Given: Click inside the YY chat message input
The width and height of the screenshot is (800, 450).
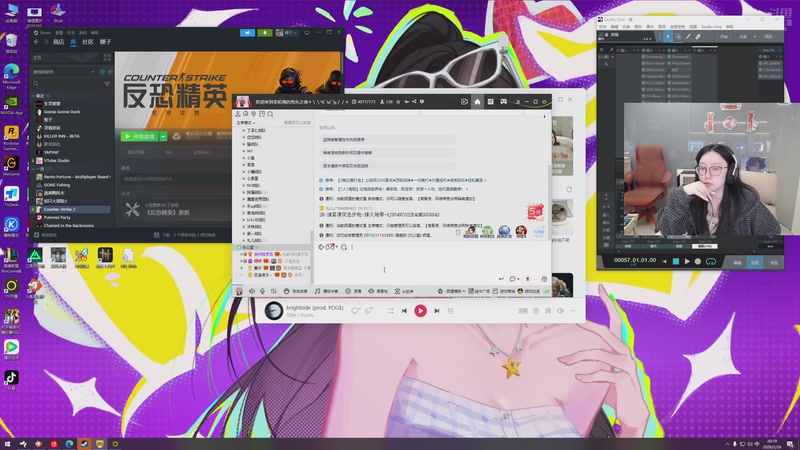Looking at the screenshot, I should 432,264.
